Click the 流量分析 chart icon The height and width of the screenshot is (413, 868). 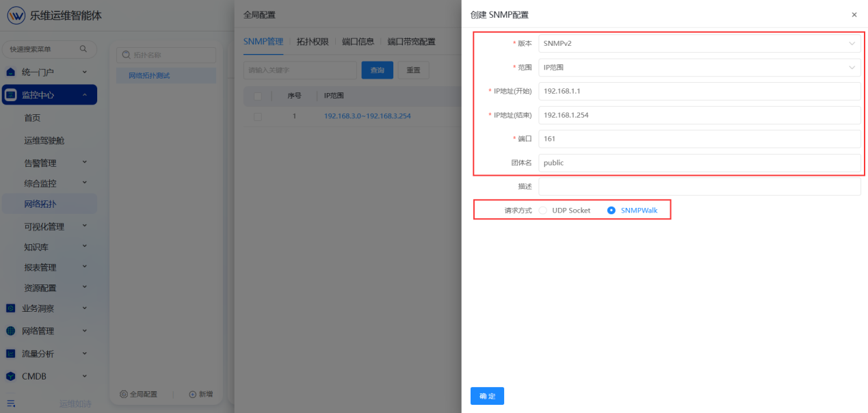[10, 354]
